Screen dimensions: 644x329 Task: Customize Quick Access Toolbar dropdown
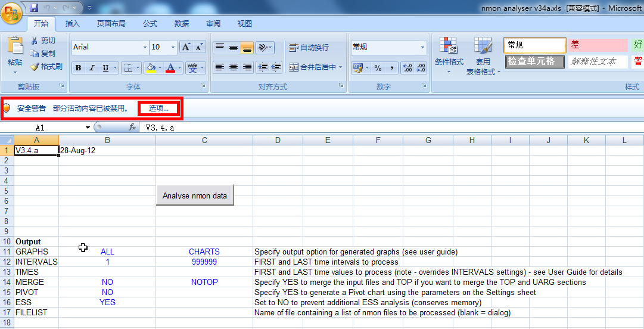[x=89, y=8]
